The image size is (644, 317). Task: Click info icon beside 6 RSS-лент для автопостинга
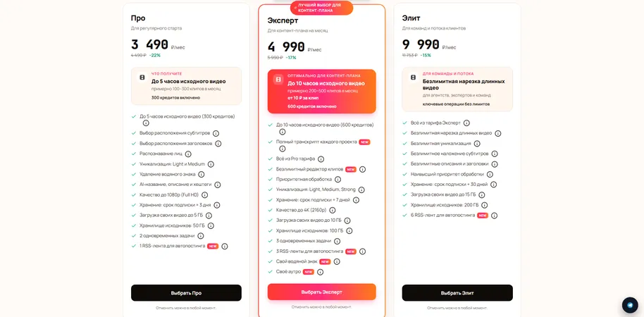coord(495,215)
